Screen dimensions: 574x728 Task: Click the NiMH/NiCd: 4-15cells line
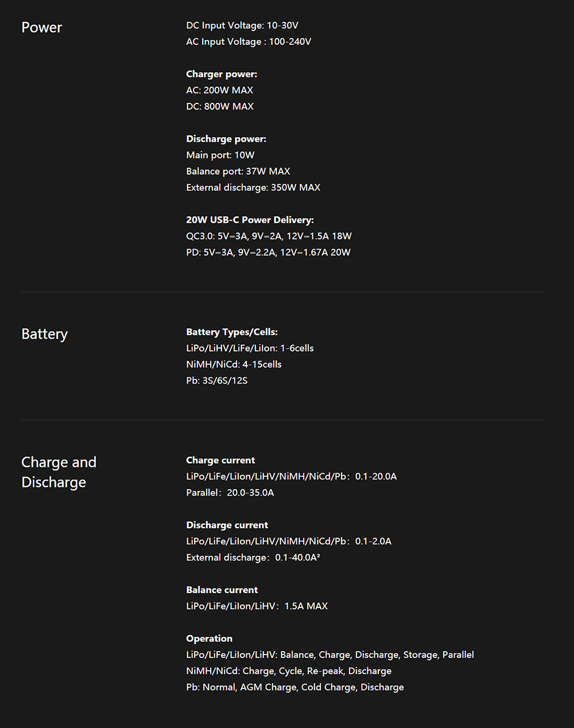234,364
